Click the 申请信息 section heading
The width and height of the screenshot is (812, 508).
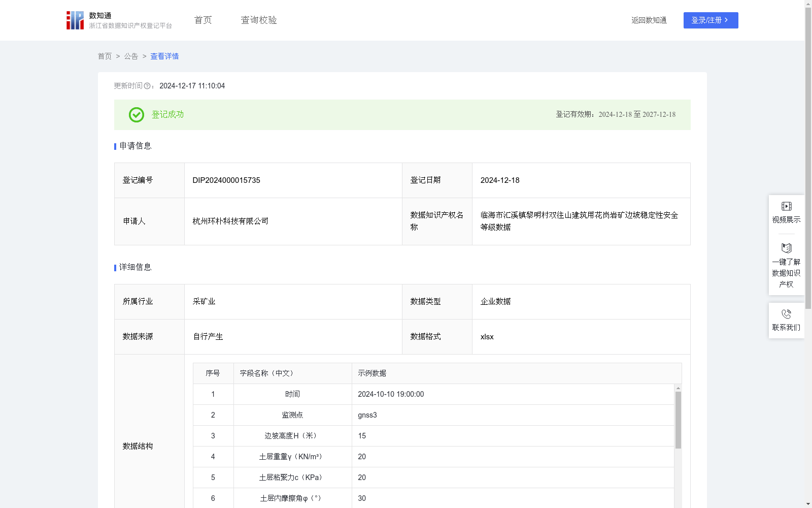136,146
